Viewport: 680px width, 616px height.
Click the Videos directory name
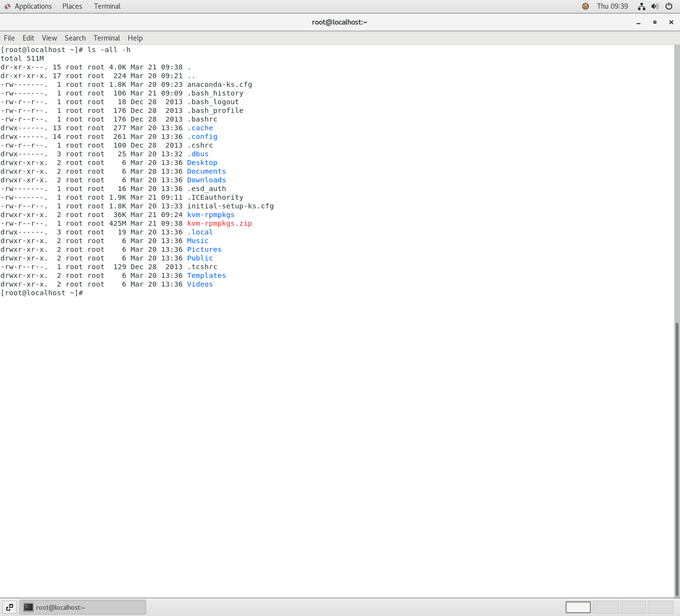(200, 284)
